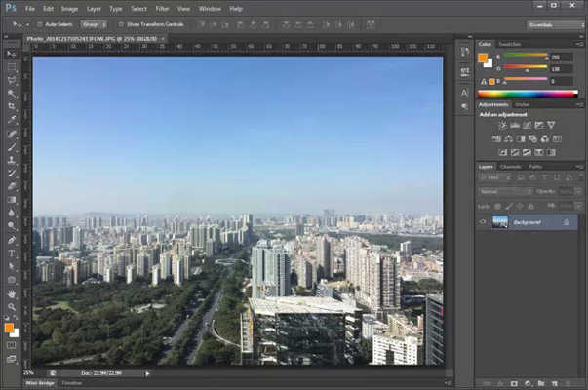Select the Brush tool
Viewport: 588px width, 390px height.
point(12,146)
